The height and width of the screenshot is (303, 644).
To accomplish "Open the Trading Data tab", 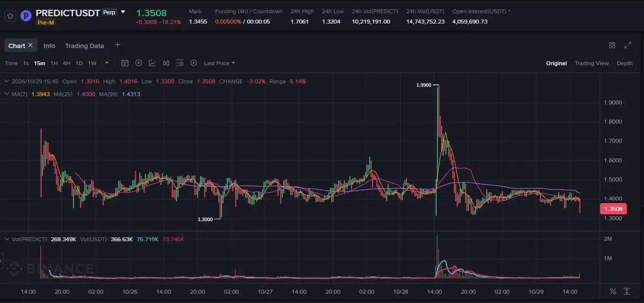I will coord(84,46).
